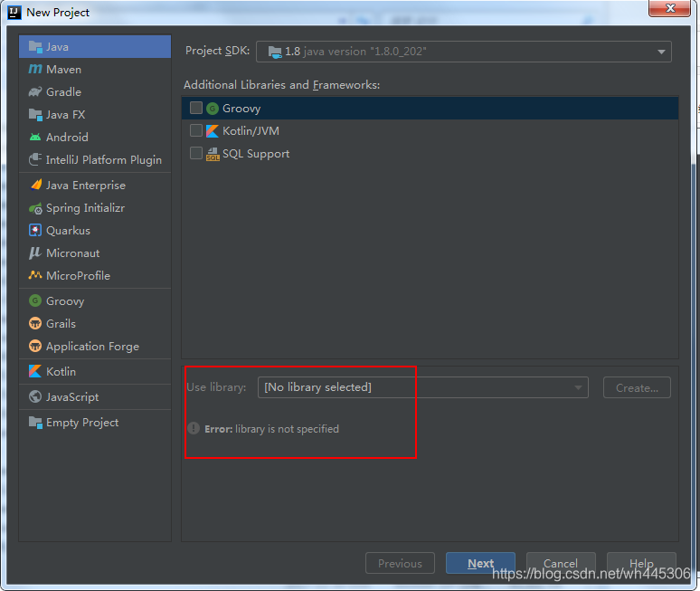Click the Micronaut mu icon
This screenshot has width=700, height=591.
(35, 253)
